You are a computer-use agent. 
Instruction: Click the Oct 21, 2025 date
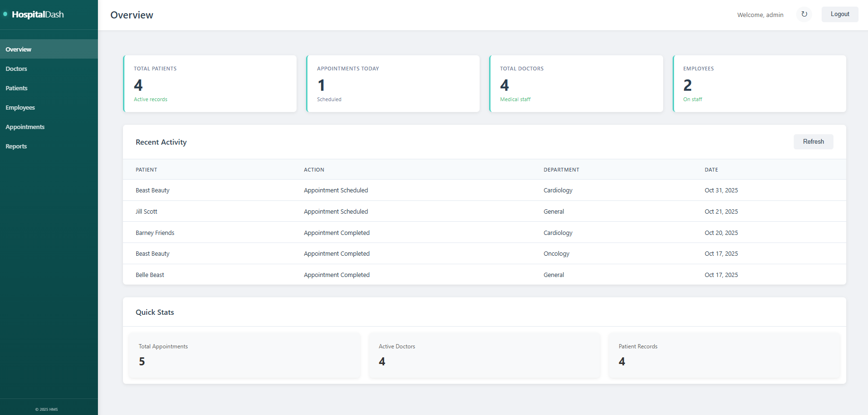click(x=721, y=212)
